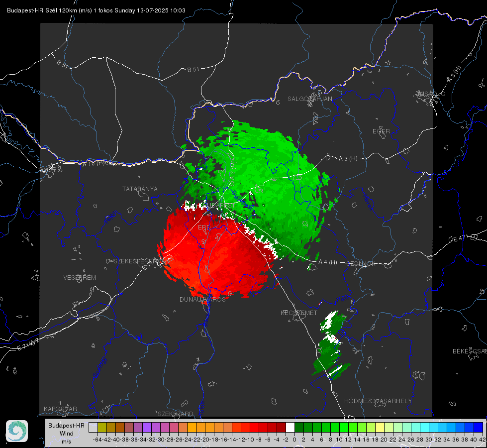
Task: Click the 'A 4 (H)' road label
Action: tap(328, 262)
